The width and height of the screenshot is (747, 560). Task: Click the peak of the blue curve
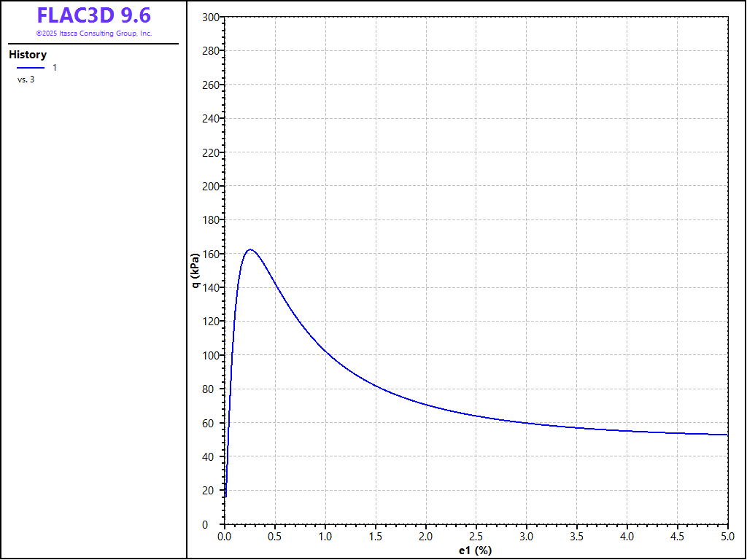250,249
